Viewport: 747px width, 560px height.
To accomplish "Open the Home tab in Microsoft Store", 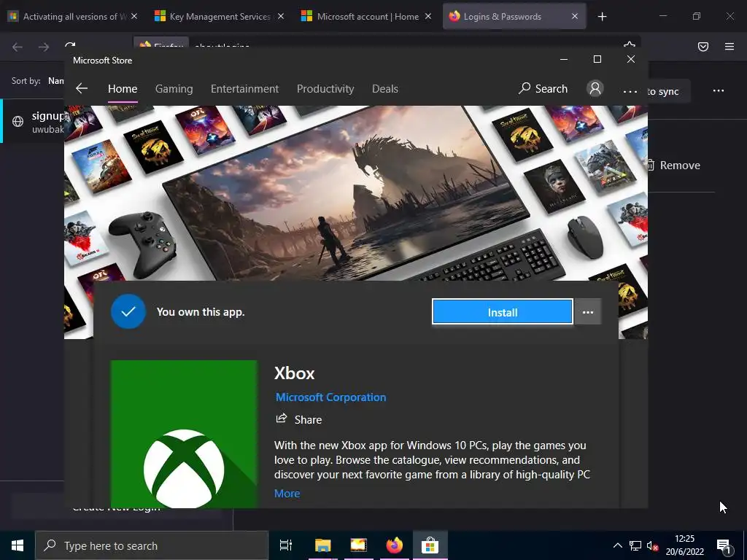I will pos(123,88).
